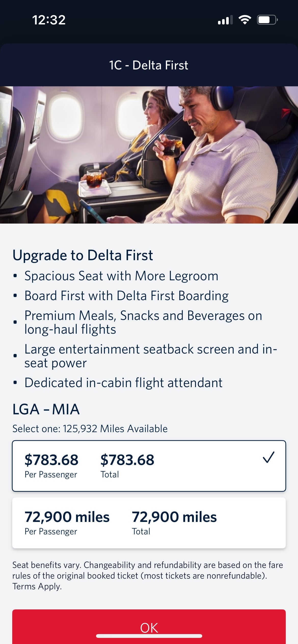The height and width of the screenshot is (644, 298).
Task: Tap the Wi-Fi icon in the status bar
Action: click(245, 20)
